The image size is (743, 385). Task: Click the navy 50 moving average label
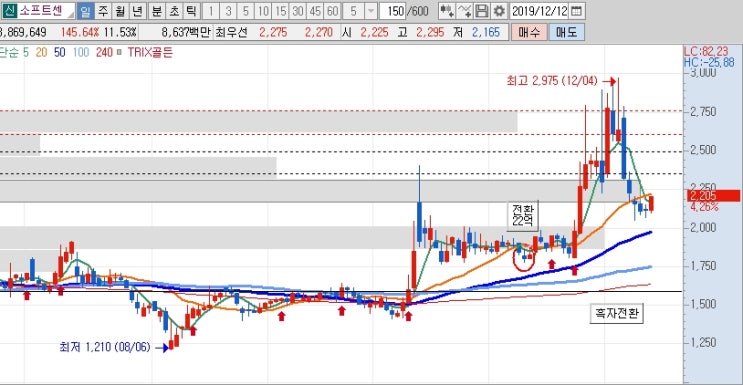[60, 52]
